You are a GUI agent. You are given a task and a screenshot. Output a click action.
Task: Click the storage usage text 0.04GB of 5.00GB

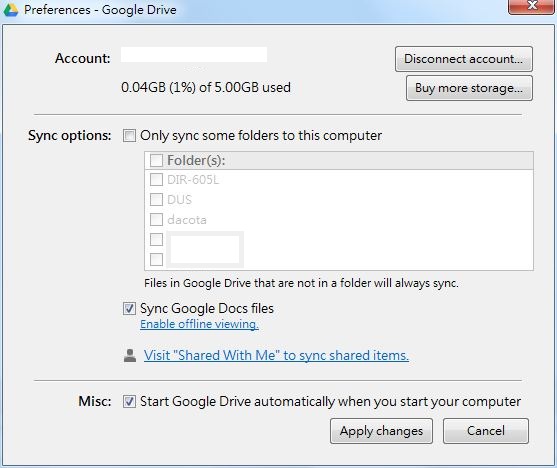(x=206, y=87)
